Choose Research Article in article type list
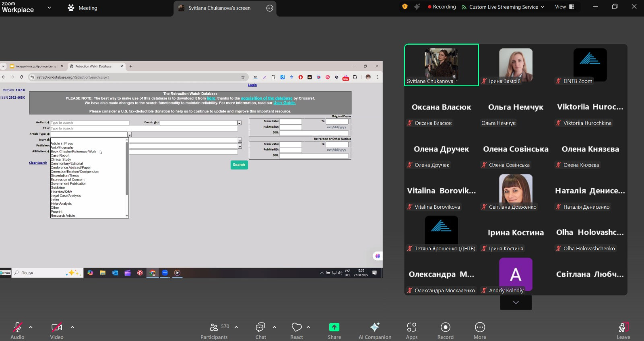This screenshot has width=644, height=341. pos(63,216)
